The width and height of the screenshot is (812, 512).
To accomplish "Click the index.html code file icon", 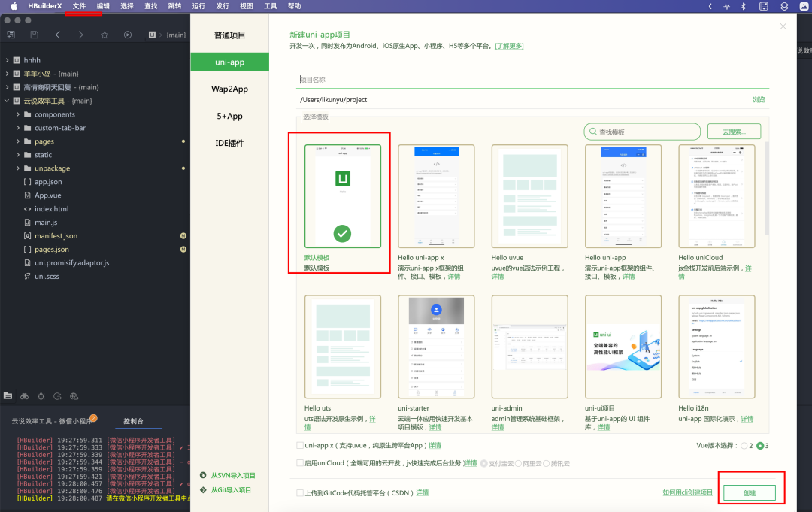I will point(28,208).
